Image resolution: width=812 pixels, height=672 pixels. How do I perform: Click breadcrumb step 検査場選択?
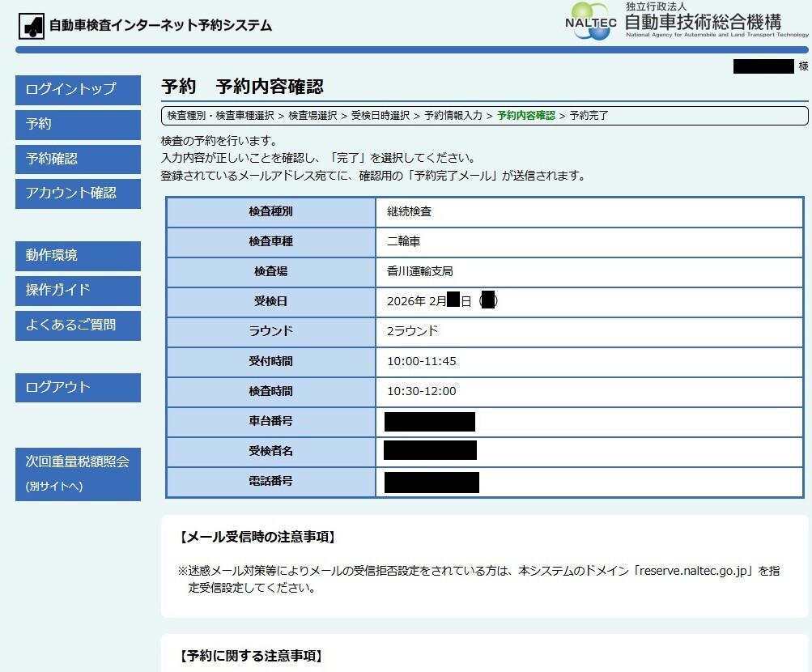coord(312,116)
